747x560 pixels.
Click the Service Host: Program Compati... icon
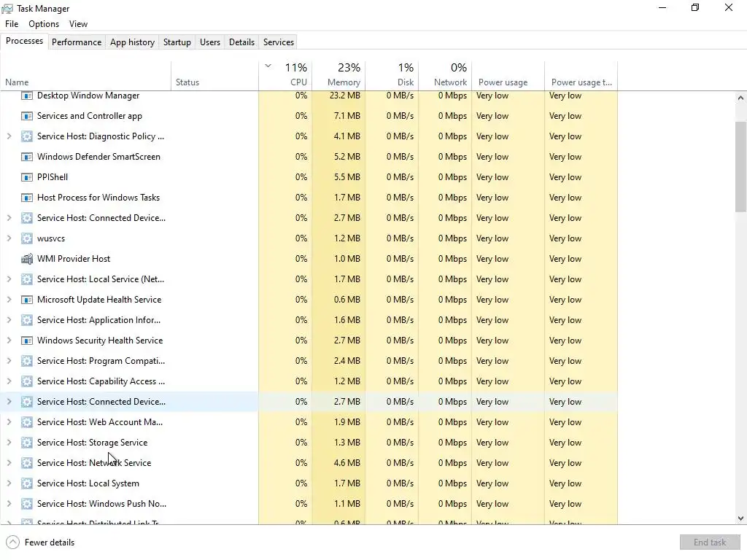[27, 361]
